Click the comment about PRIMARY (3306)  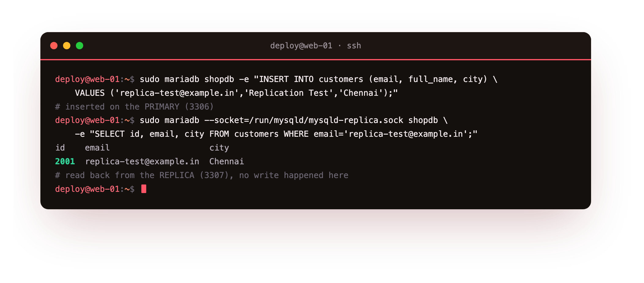click(x=134, y=106)
